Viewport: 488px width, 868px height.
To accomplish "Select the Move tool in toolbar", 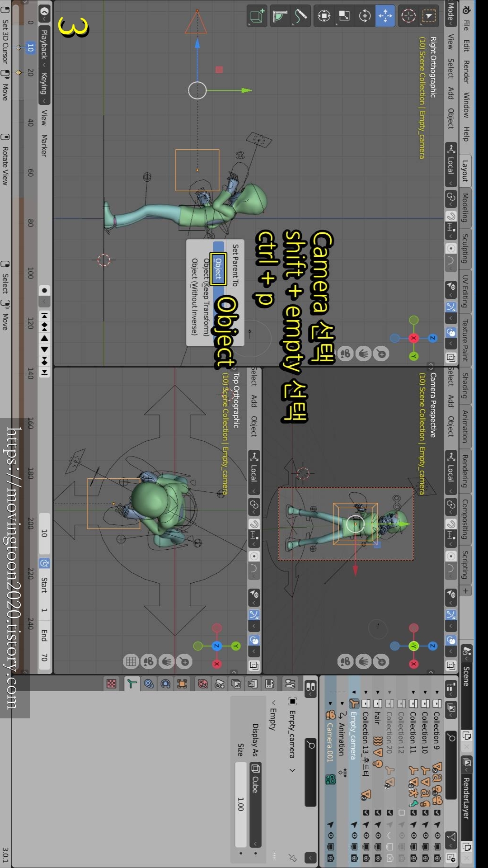I will [x=385, y=16].
